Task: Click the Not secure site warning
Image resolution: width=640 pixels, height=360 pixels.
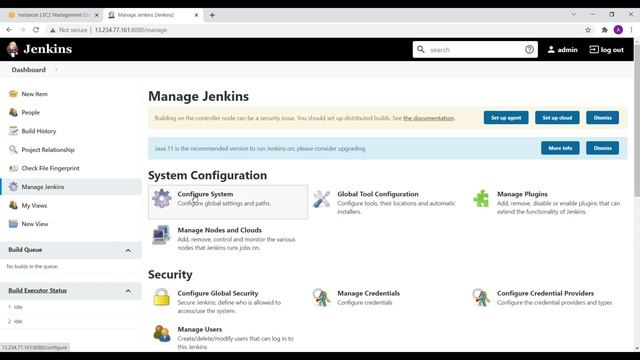Action: point(69,30)
